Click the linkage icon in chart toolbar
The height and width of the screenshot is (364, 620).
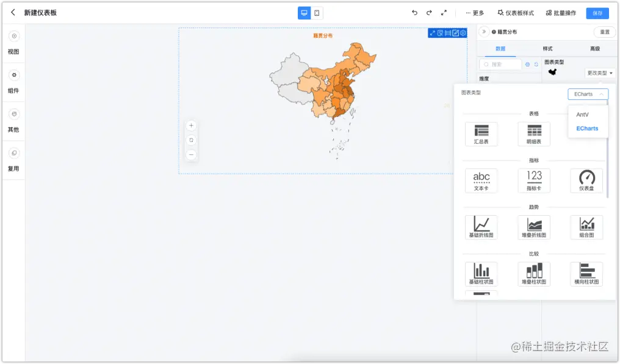[447, 33]
